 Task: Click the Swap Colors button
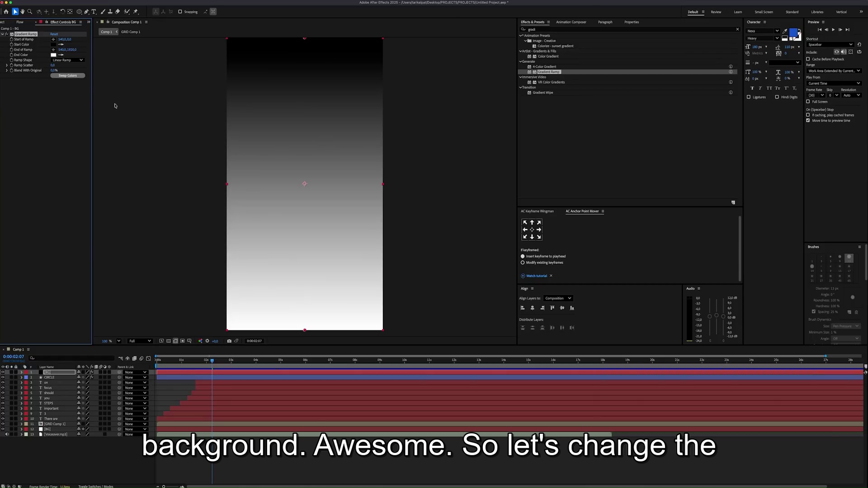point(68,75)
